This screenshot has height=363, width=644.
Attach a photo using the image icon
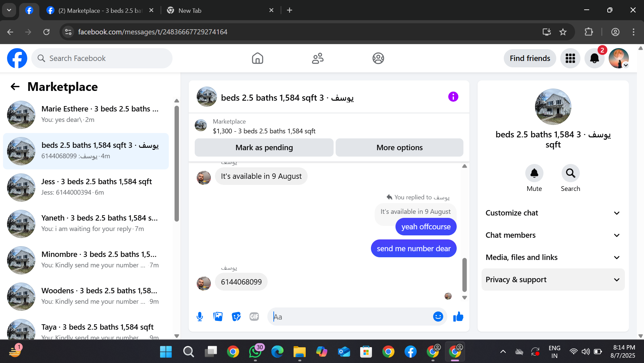218,317
